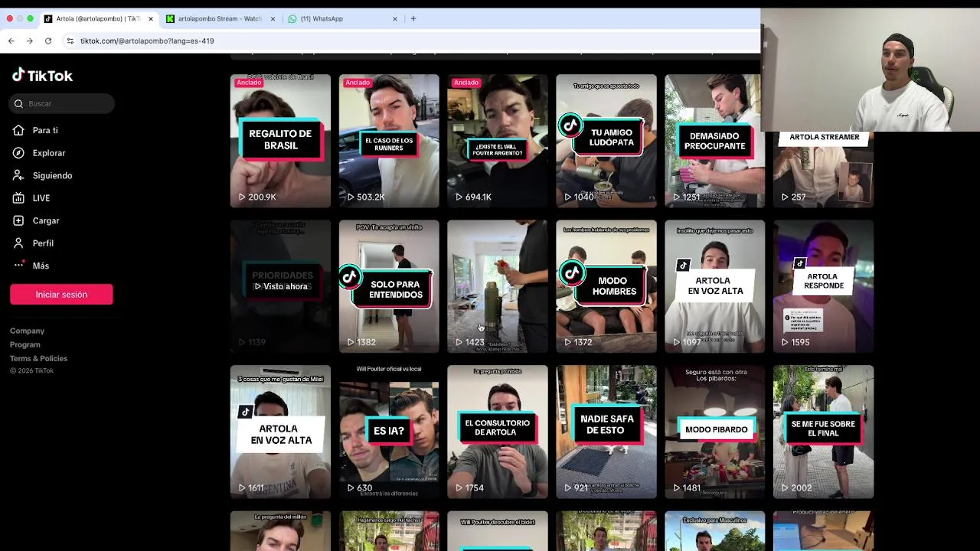
Task: Open the Regalito de Brasil video
Action: coord(280,141)
